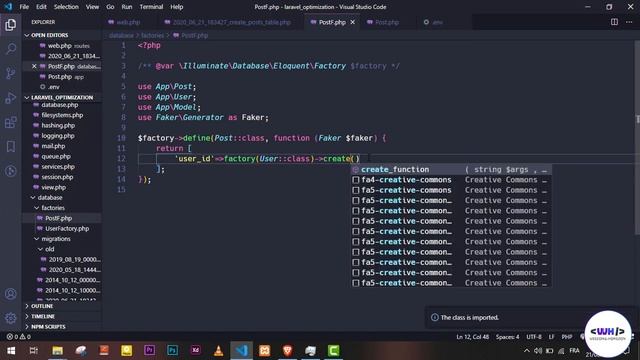Open the File menu

pos(24,7)
